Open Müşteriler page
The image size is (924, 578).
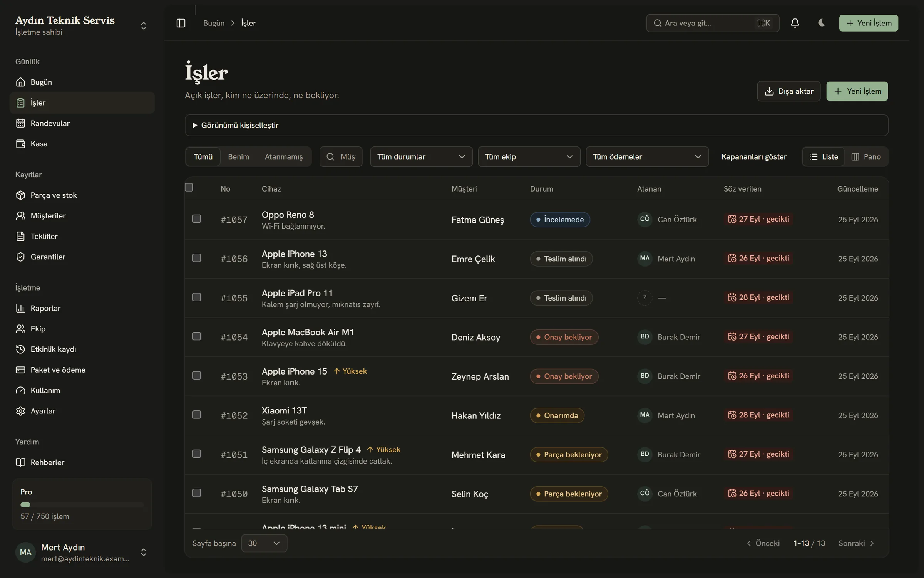82,216
